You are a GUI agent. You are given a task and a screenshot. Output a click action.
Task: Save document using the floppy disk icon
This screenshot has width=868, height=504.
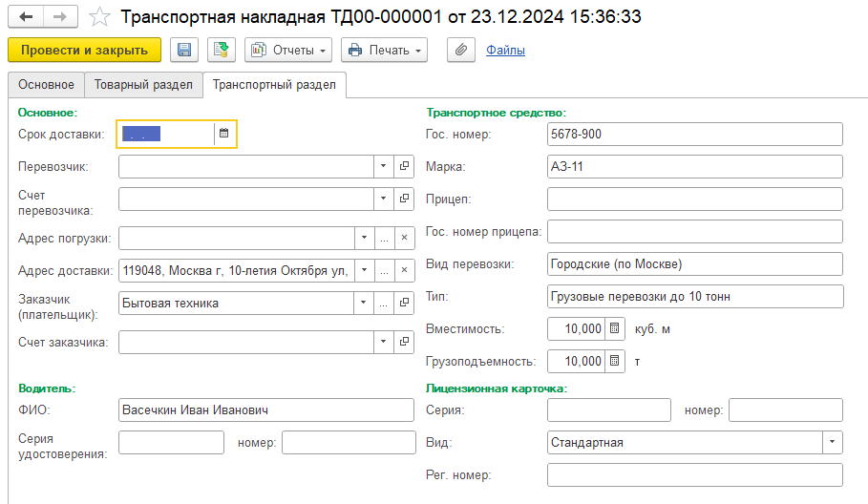click(x=183, y=50)
